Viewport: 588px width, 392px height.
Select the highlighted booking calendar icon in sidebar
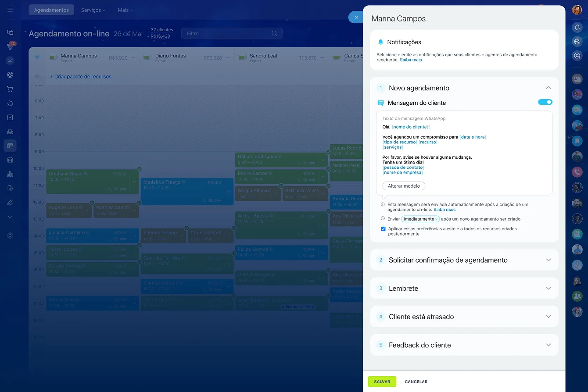10,146
